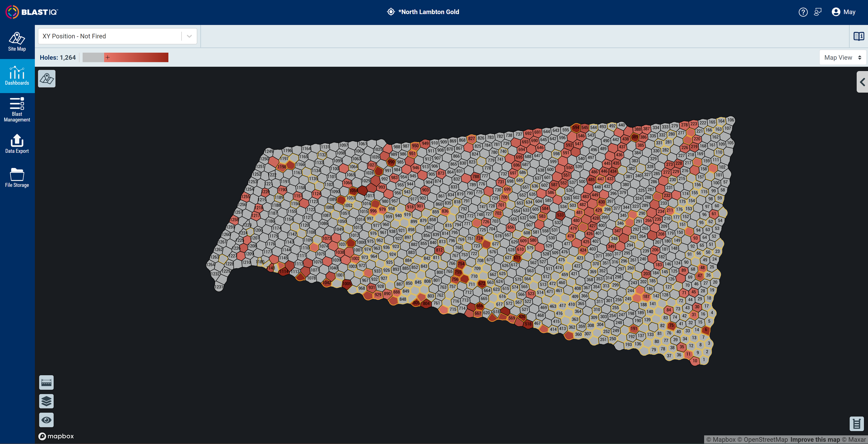Select hole 990 on the map
The image size is (868, 444).
pos(391,162)
